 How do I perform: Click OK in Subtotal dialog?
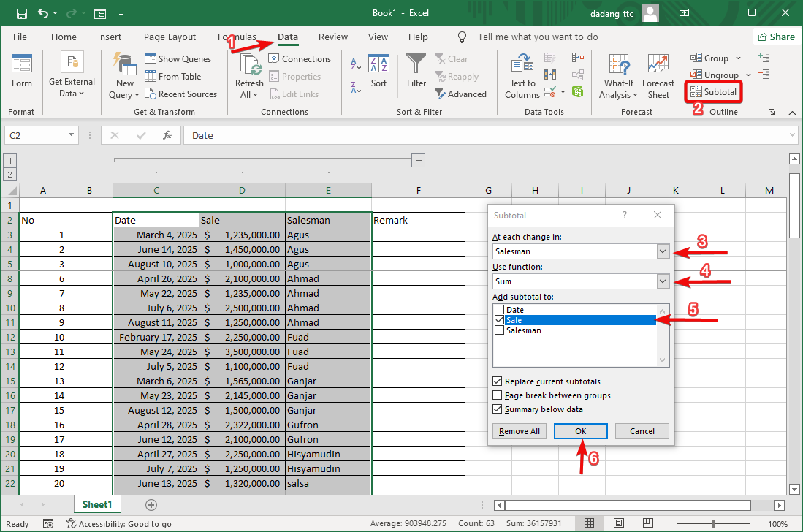tap(580, 431)
